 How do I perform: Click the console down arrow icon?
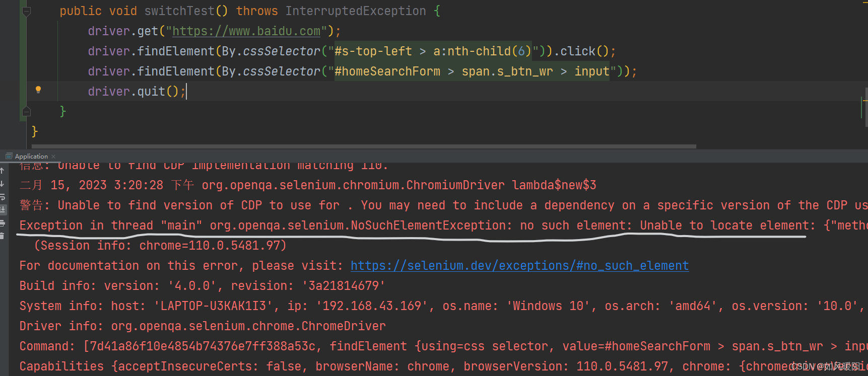tap(3, 184)
